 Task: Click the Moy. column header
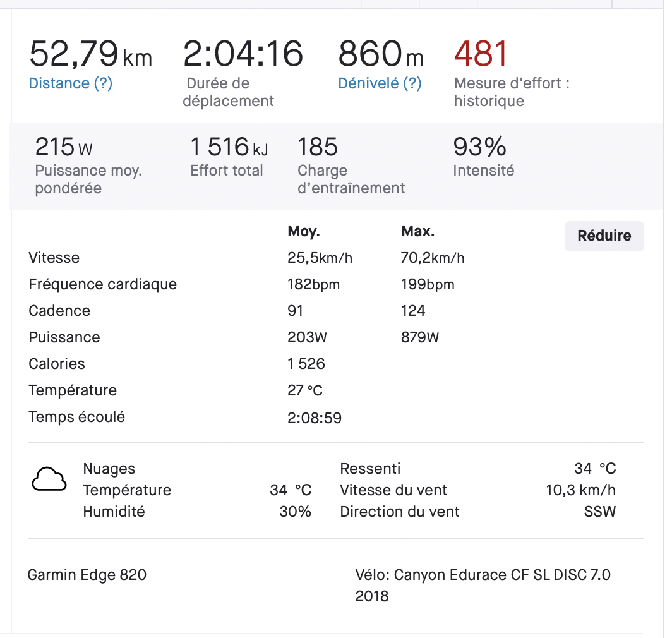pyautogui.click(x=304, y=231)
